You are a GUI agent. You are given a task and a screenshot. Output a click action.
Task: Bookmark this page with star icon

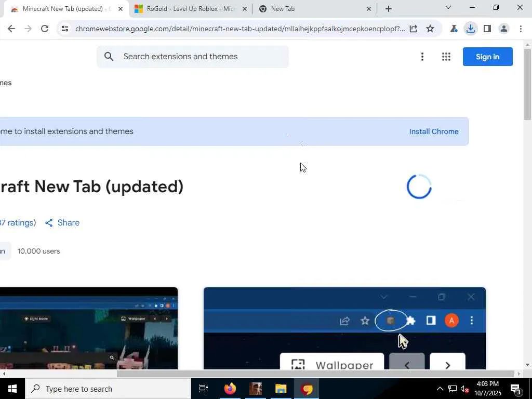pos(430,29)
